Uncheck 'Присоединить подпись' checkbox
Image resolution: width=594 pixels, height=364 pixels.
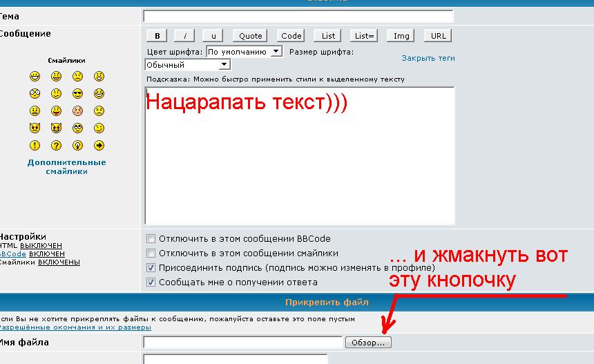point(151,268)
